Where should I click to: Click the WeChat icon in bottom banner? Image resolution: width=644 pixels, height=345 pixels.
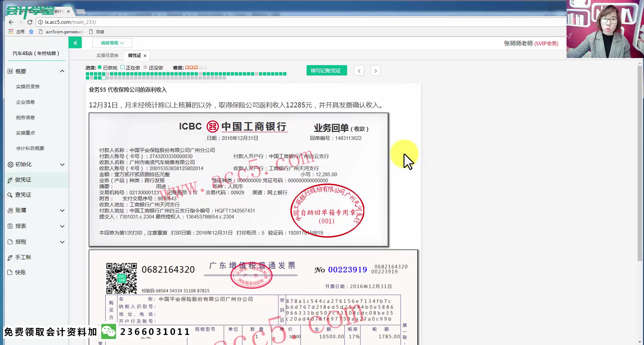click(x=109, y=332)
